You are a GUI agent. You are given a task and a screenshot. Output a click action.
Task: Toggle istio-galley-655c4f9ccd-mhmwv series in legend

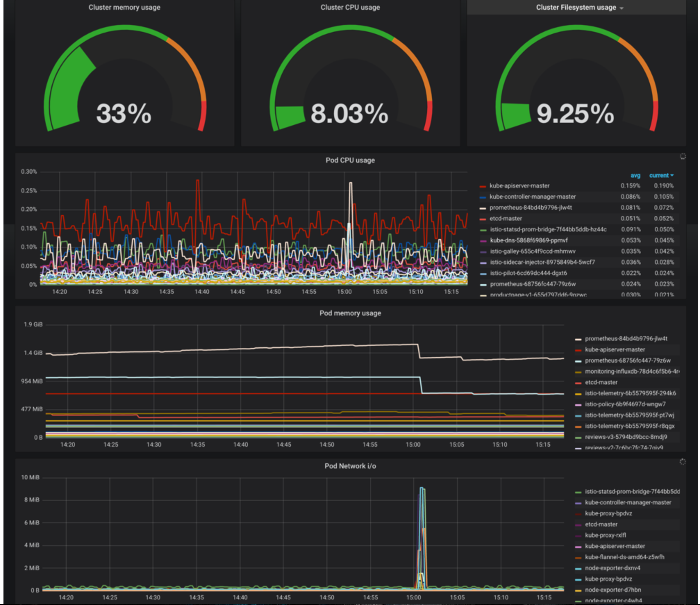533,251
